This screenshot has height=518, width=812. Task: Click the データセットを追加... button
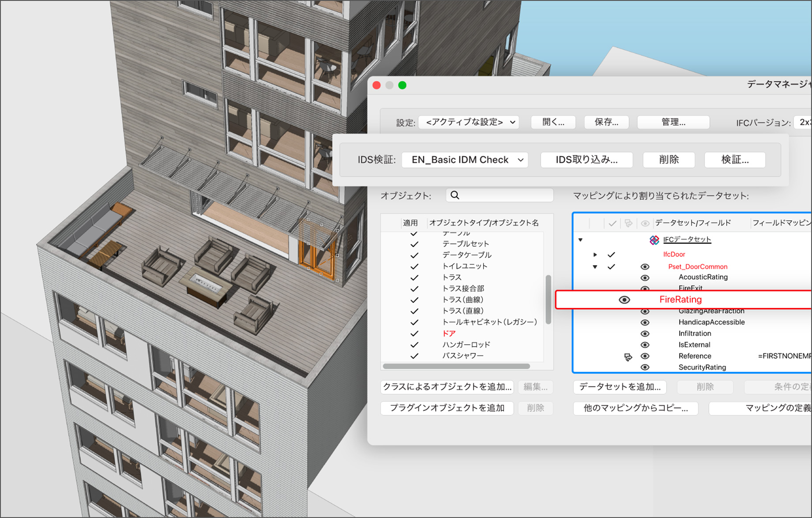pos(620,387)
